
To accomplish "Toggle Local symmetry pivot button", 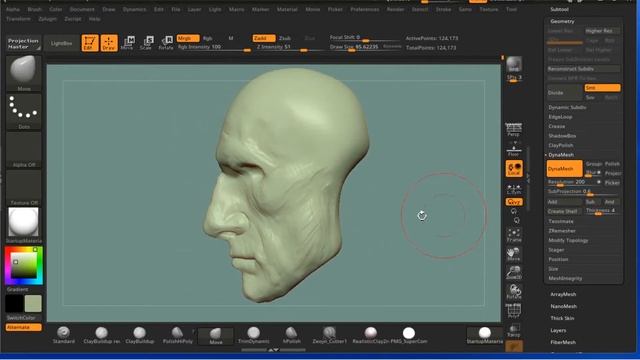I will pos(514,169).
